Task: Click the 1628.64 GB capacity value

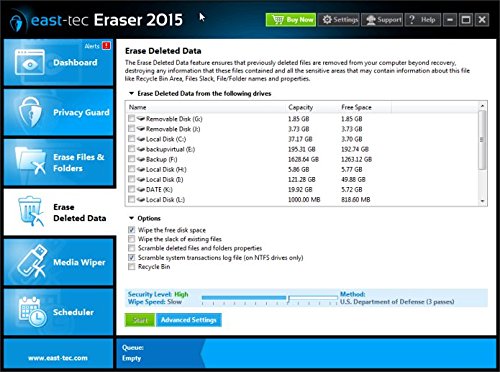Action: coord(303,159)
